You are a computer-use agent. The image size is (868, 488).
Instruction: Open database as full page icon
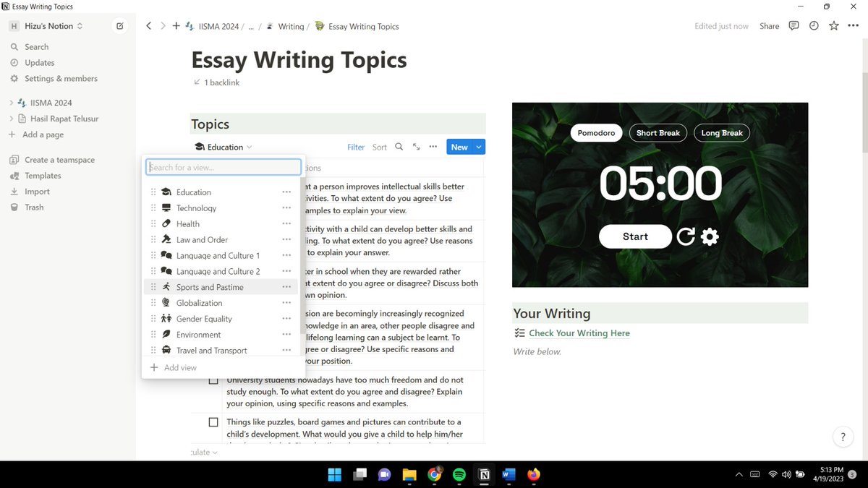point(416,147)
